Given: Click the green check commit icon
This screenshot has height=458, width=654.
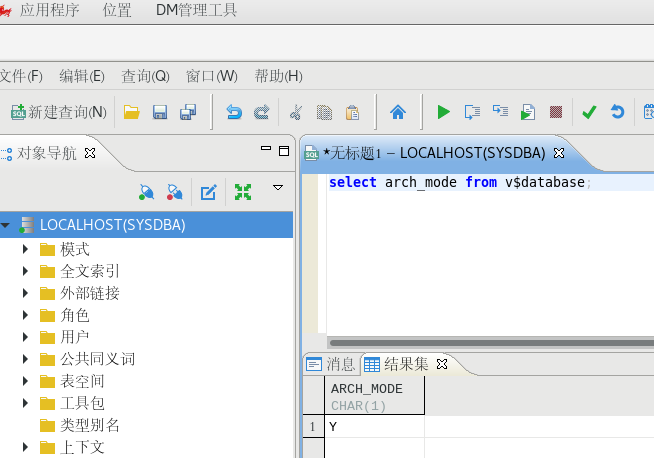Looking at the screenshot, I should [589, 112].
